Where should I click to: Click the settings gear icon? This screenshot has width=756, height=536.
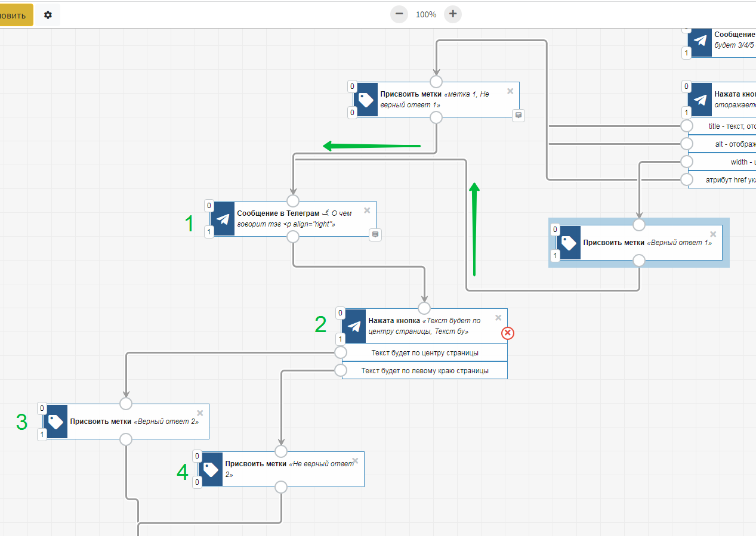tap(48, 15)
